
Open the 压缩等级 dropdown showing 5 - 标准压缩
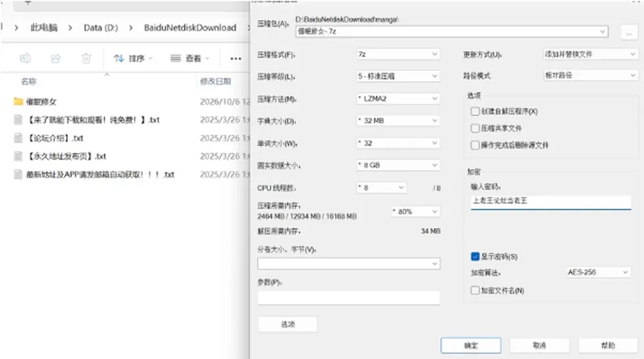(x=398, y=76)
